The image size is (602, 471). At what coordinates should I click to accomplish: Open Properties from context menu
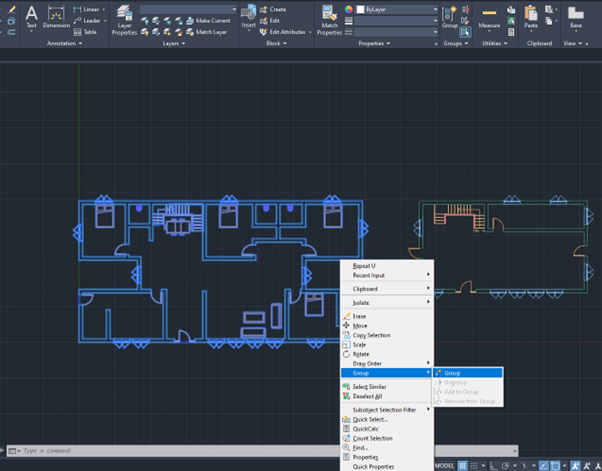(387, 457)
